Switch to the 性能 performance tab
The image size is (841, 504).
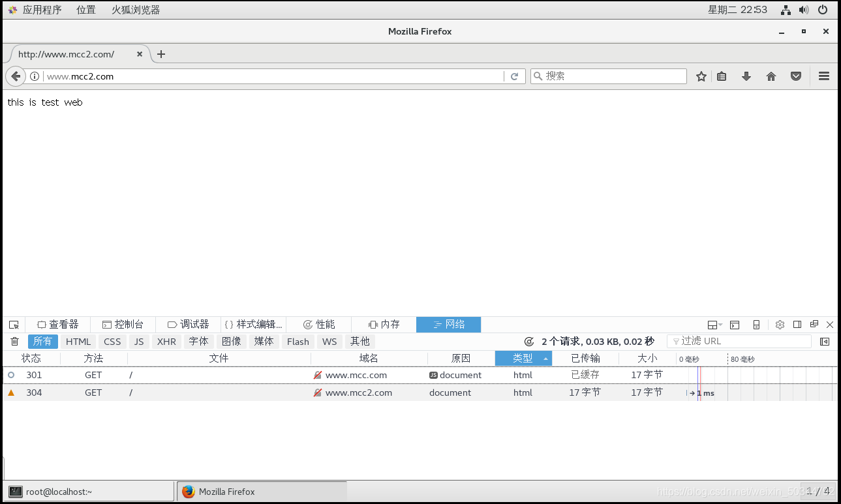coord(318,325)
